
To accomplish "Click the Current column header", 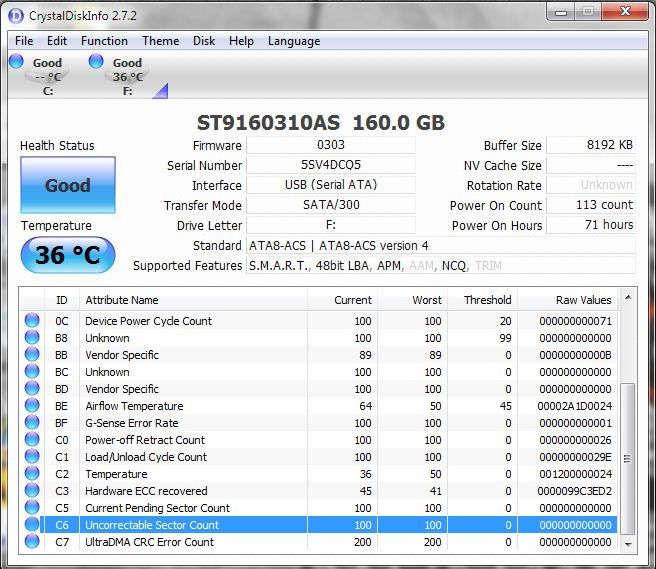I will [x=342, y=300].
